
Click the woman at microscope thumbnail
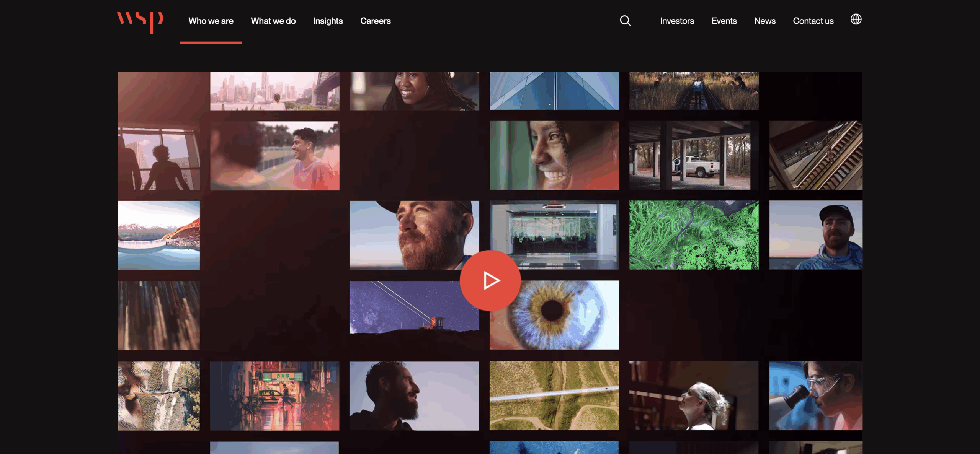point(816,396)
